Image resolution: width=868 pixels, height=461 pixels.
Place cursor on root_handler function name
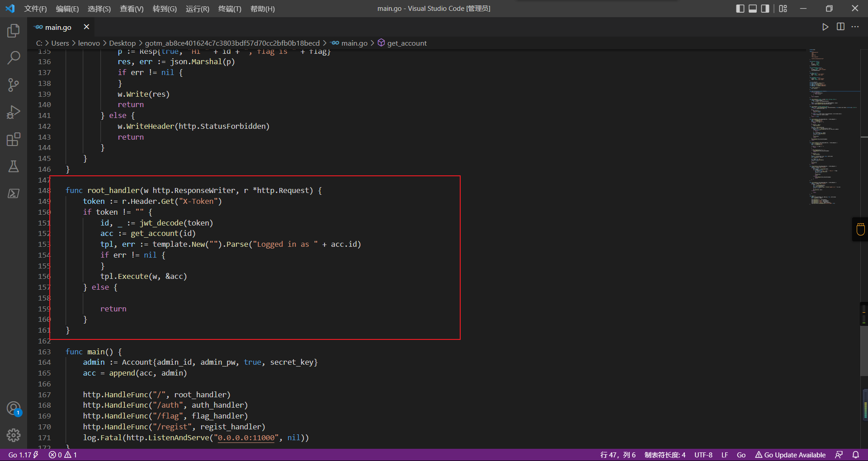(113, 190)
